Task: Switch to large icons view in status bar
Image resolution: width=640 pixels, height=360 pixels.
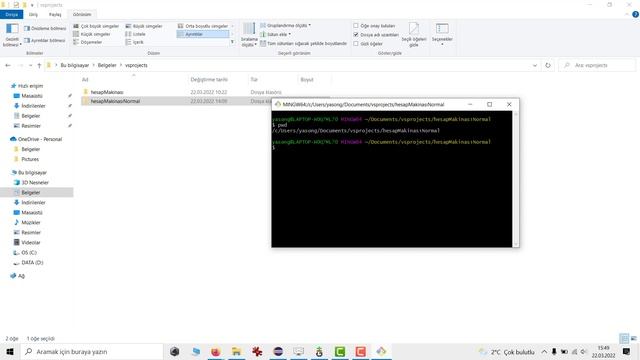Action: 634,338
